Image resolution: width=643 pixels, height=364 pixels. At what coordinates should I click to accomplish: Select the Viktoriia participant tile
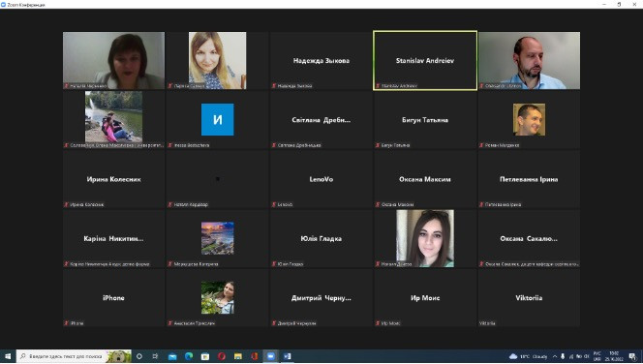(529, 297)
